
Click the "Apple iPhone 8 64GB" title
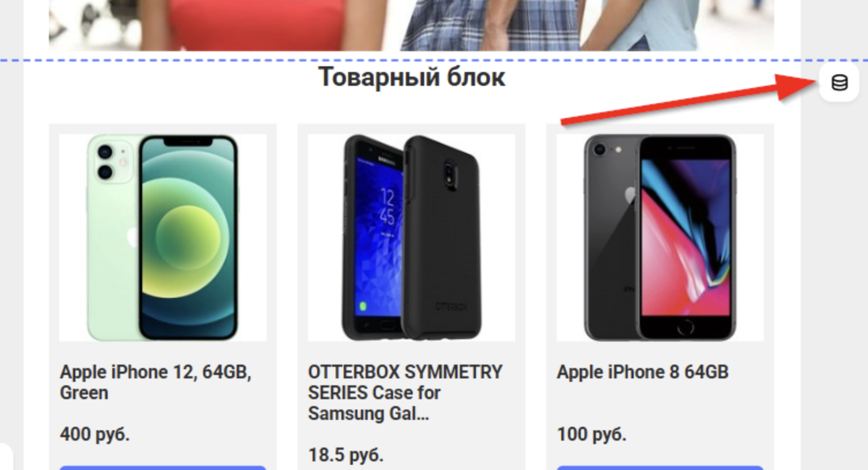point(642,372)
